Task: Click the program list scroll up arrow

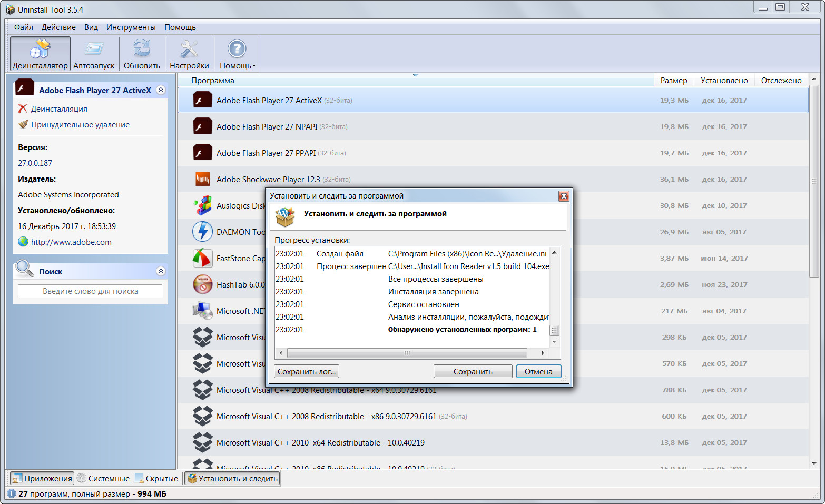Action: click(x=814, y=79)
